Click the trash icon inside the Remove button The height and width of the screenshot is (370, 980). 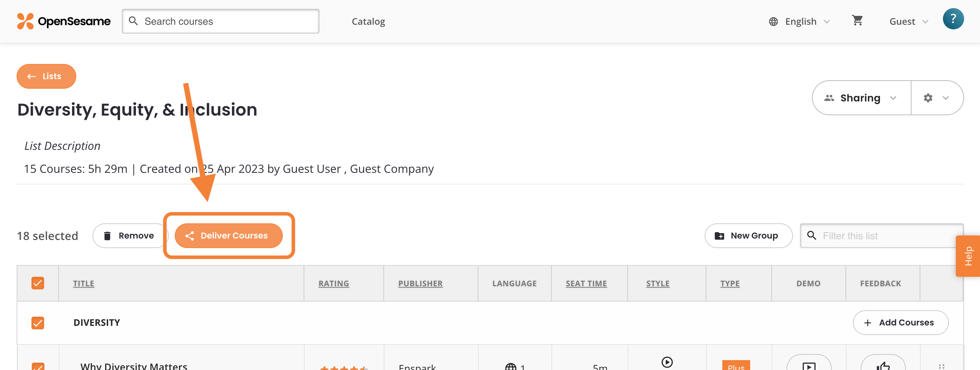tap(108, 235)
